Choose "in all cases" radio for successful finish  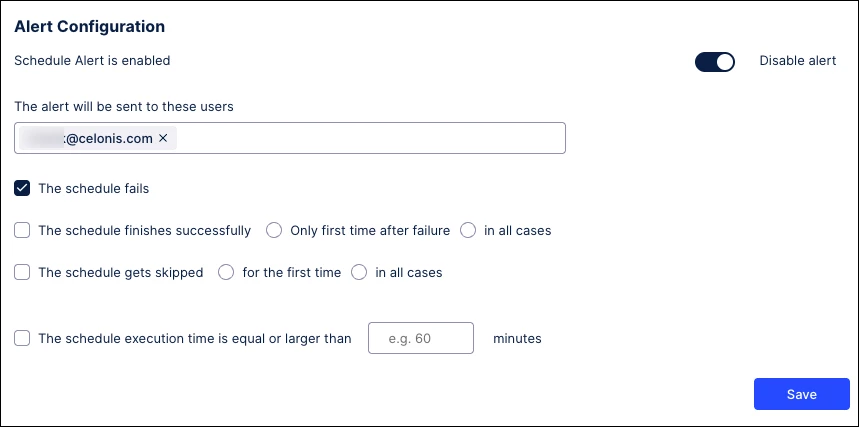[468, 231]
